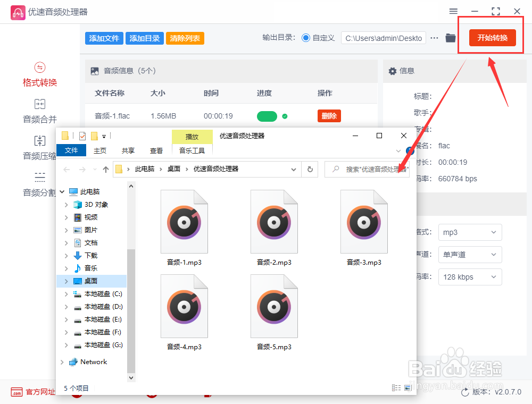The height and width of the screenshot is (404, 532).
Task: Select 音乐 in the navigation tree
Action: [92, 268]
